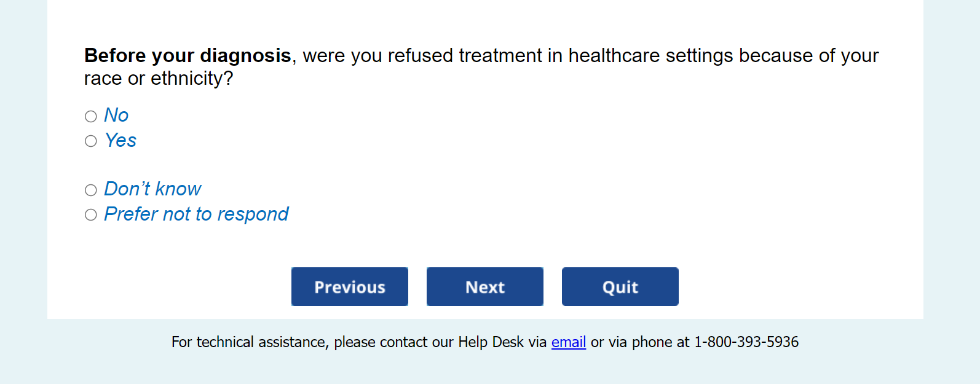Click the italic "No" answer label
This screenshot has width=980, height=384.
click(116, 115)
